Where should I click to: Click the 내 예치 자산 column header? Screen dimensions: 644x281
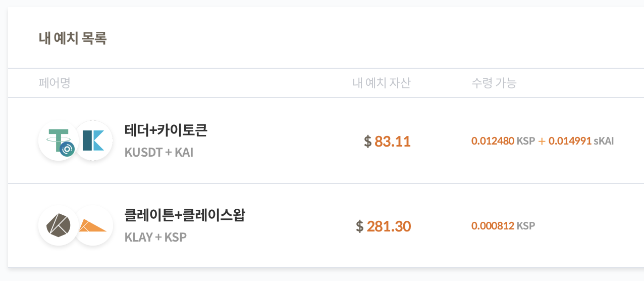tap(382, 83)
